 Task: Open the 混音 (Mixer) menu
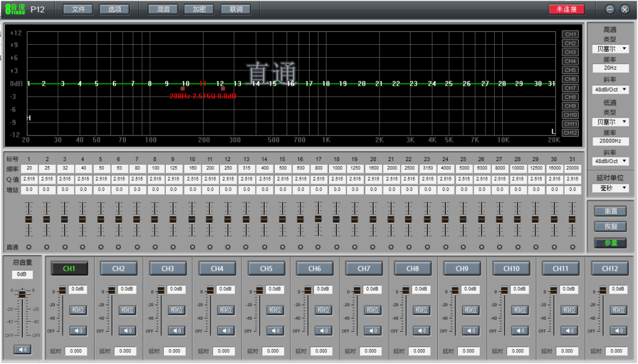pos(163,9)
